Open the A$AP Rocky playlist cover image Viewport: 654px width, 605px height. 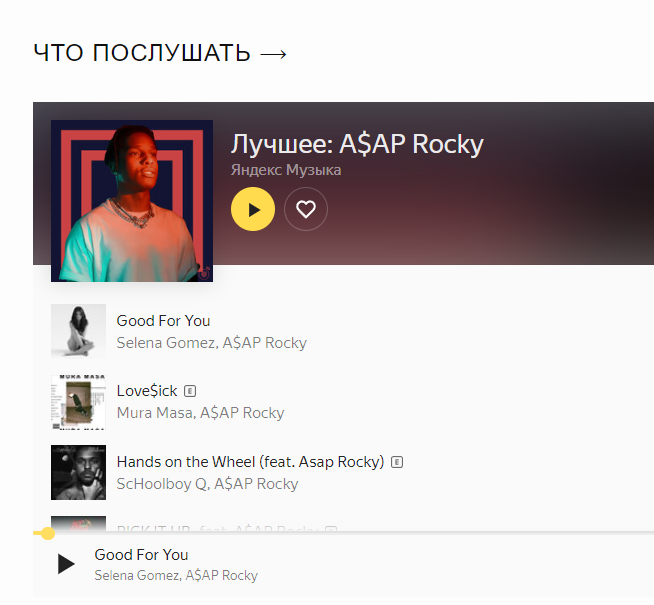click(132, 201)
